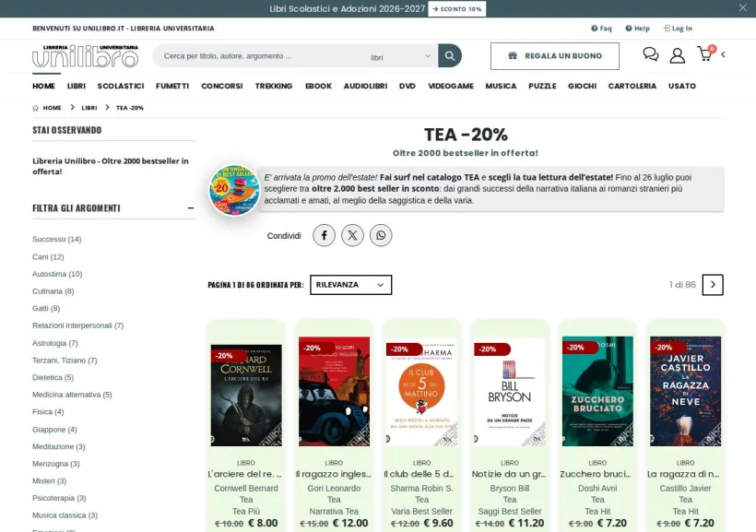
Task: Open the user account icon
Action: (x=678, y=55)
